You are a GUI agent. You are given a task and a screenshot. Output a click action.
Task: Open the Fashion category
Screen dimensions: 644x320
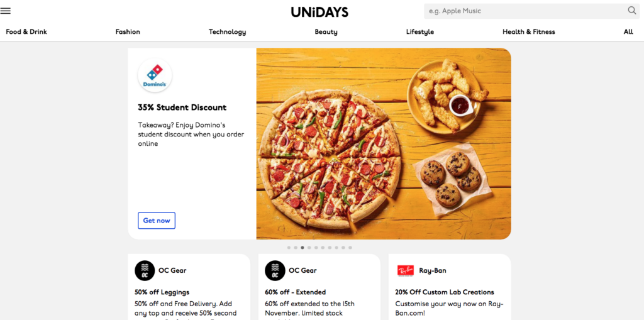tap(128, 31)
